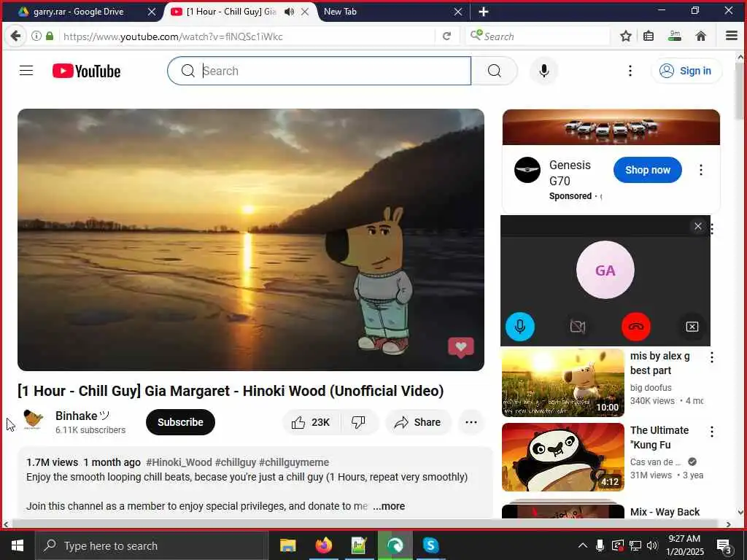
Task: Start voice search with microphone icon
Action: 544,71
